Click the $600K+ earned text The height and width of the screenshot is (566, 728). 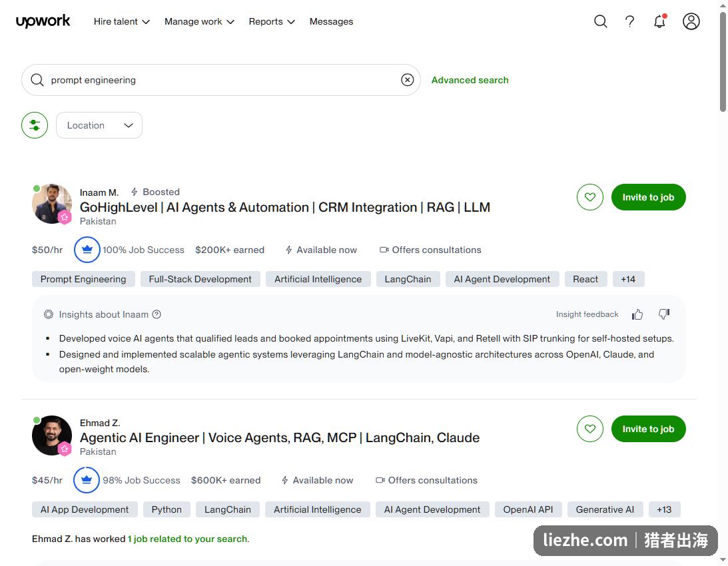[x=226, y=480]
